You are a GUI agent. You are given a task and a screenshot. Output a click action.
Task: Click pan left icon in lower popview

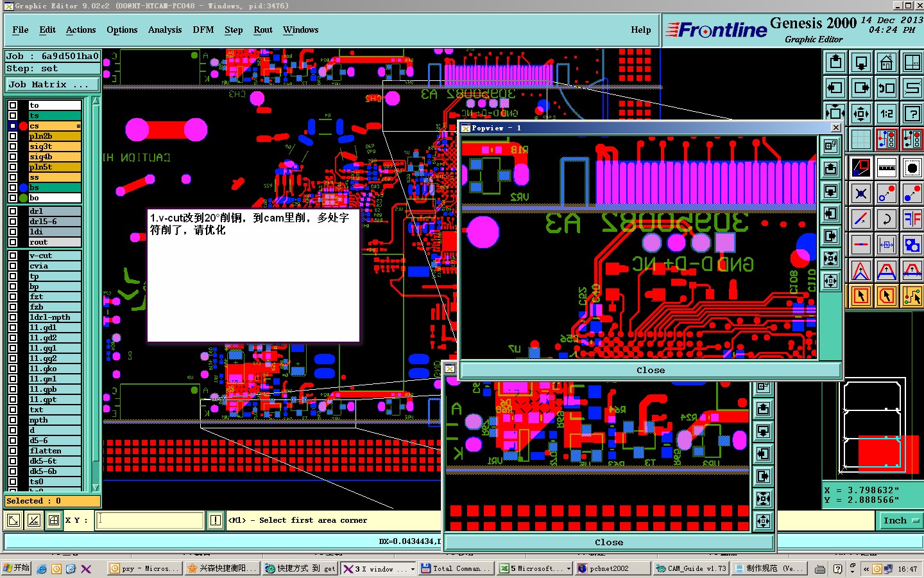coord(764,454)
